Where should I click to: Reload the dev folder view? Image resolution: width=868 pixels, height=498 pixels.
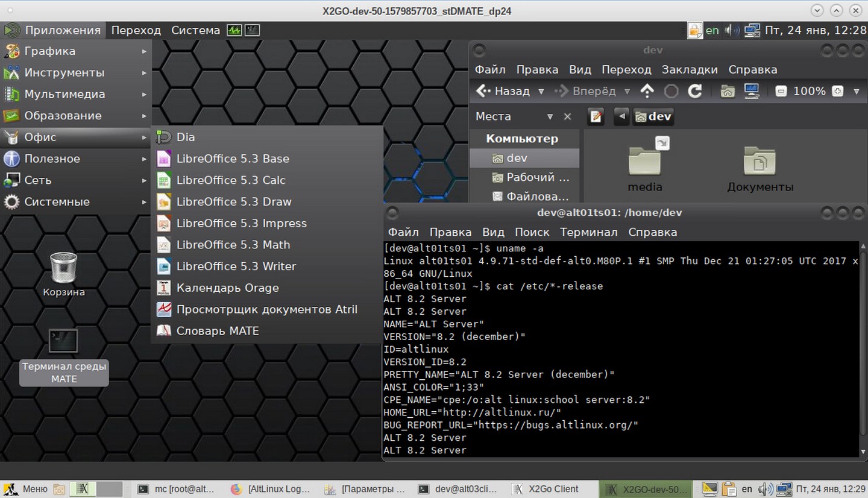695,91
